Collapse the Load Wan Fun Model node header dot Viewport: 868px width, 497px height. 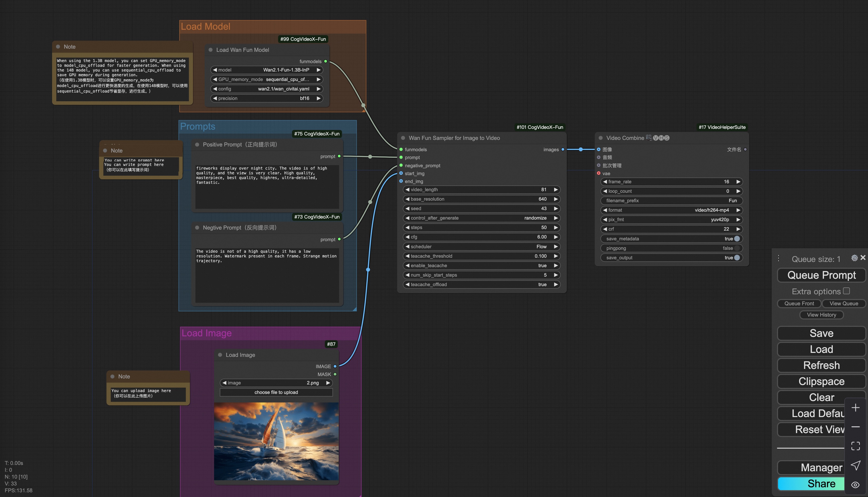[210, 49]
